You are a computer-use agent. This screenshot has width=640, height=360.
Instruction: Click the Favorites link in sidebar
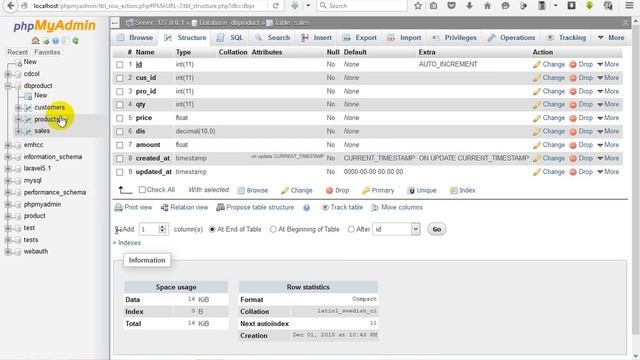47,52
